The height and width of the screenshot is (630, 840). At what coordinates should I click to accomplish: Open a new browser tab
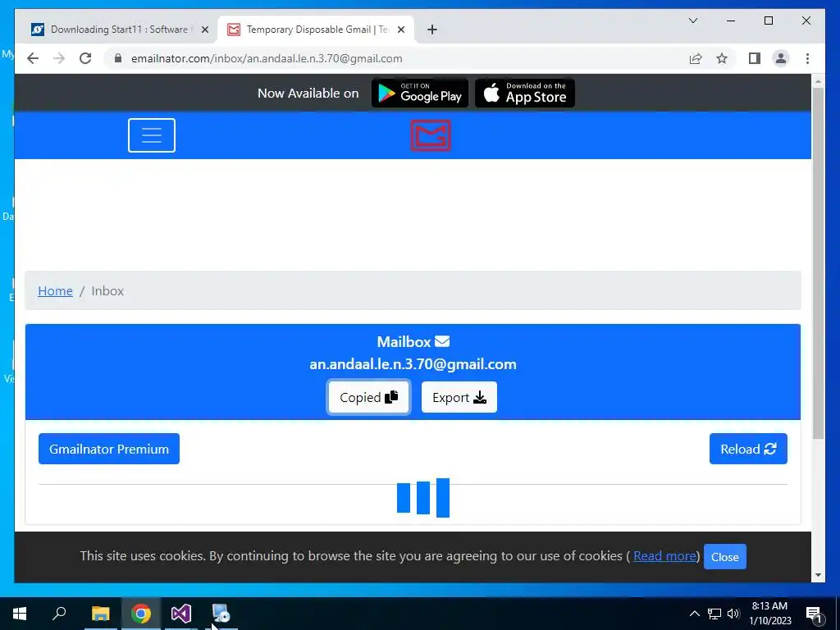click(432, 30)
